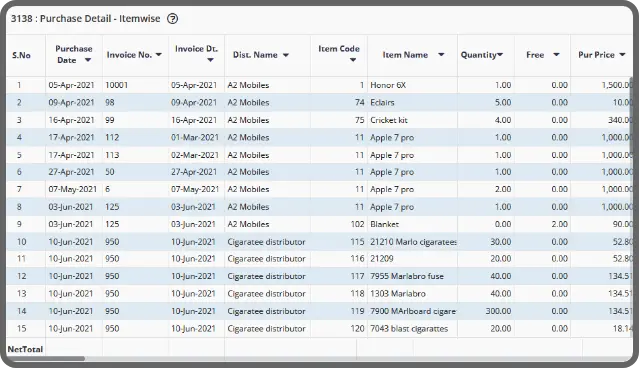
Task: Click the horizontal scrollbar at the bottom
Action: [46, 359]
